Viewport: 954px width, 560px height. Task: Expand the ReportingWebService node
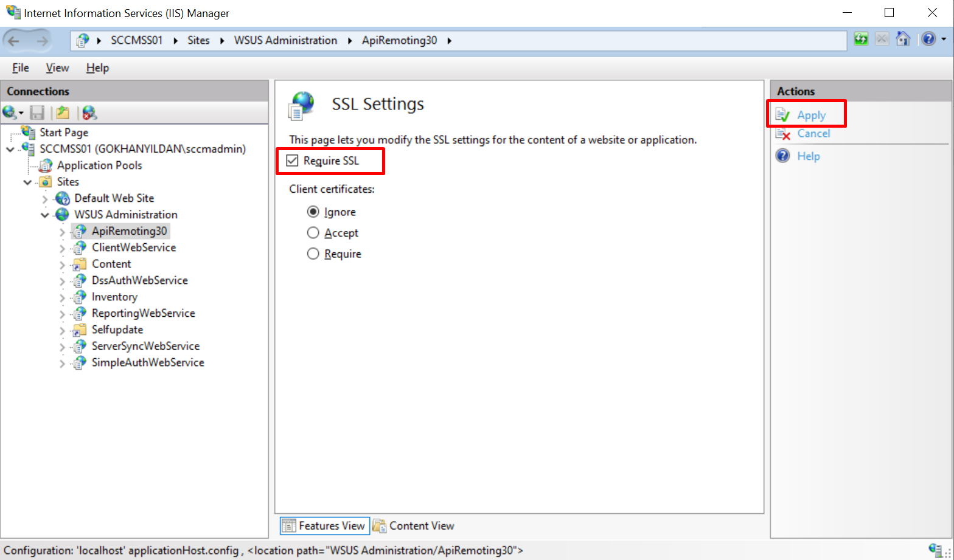[63, 314]
